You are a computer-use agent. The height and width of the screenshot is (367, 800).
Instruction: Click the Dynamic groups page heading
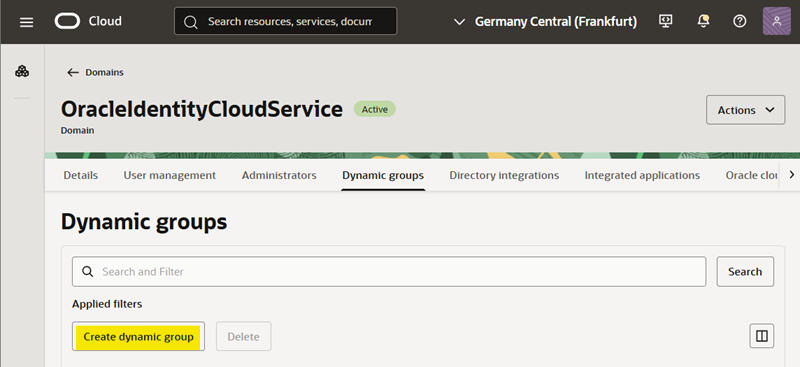tap(144, 222)
